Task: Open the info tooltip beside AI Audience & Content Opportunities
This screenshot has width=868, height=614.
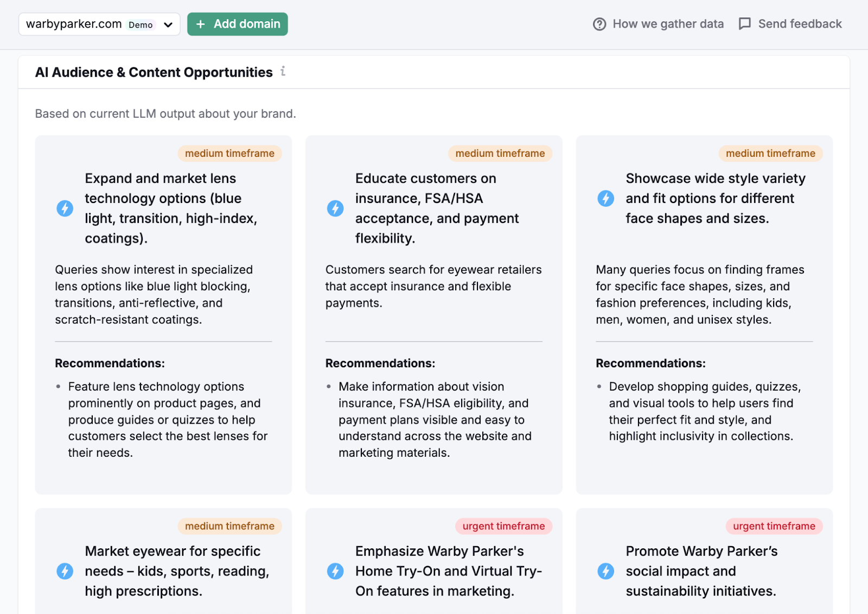Action: click(x=283, y=72)
